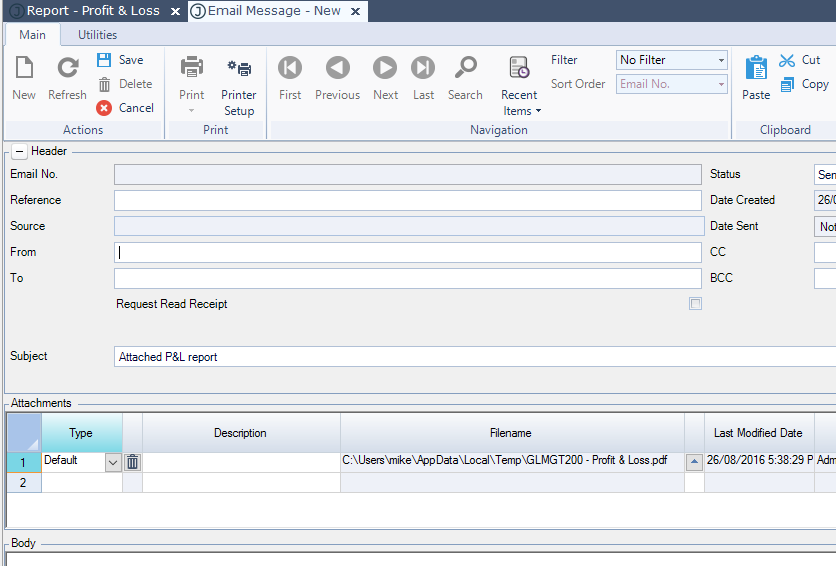Click the Cut button
Viewport: 836px width, 566px height.
point(800,60)
